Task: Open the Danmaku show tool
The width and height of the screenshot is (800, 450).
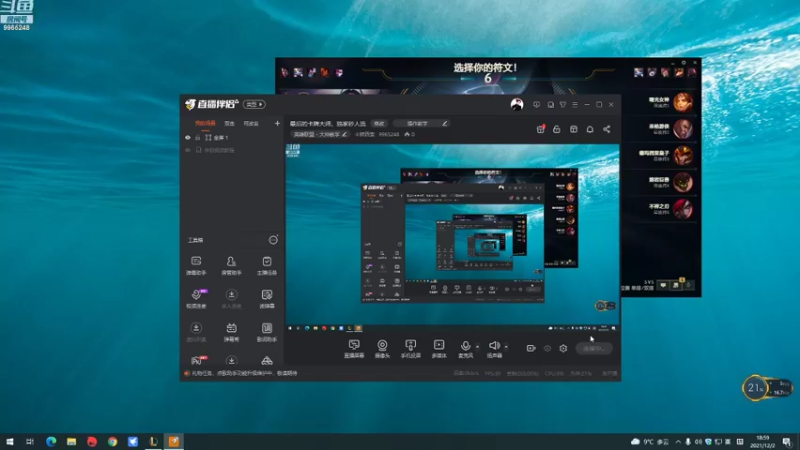Action: pos(231,332)
